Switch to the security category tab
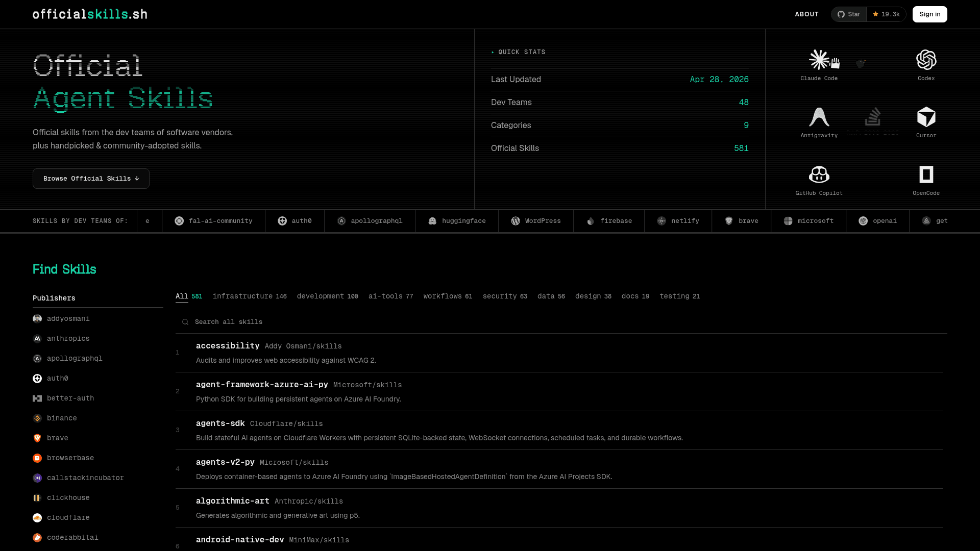This screenshot has width=980, height=551. [504, 296]
